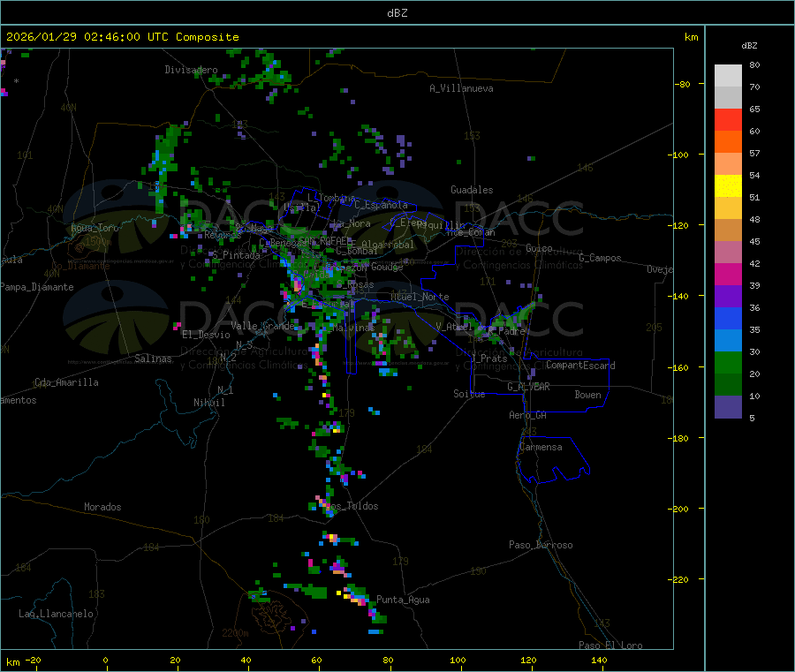Click the CompantEscard map label
Viewport: 795px width, 672px height.
coord(581,366)
